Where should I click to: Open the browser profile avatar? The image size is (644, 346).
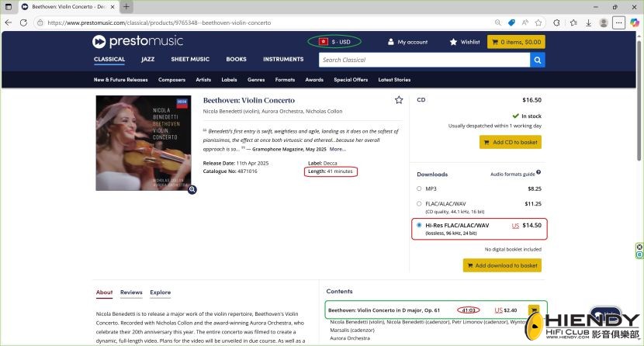click(604, 22)
